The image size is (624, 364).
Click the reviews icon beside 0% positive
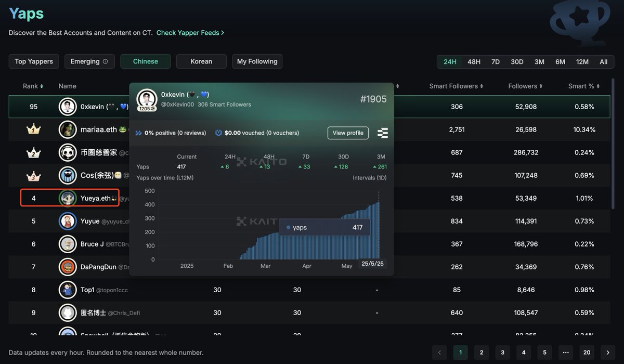click(138, 133)
